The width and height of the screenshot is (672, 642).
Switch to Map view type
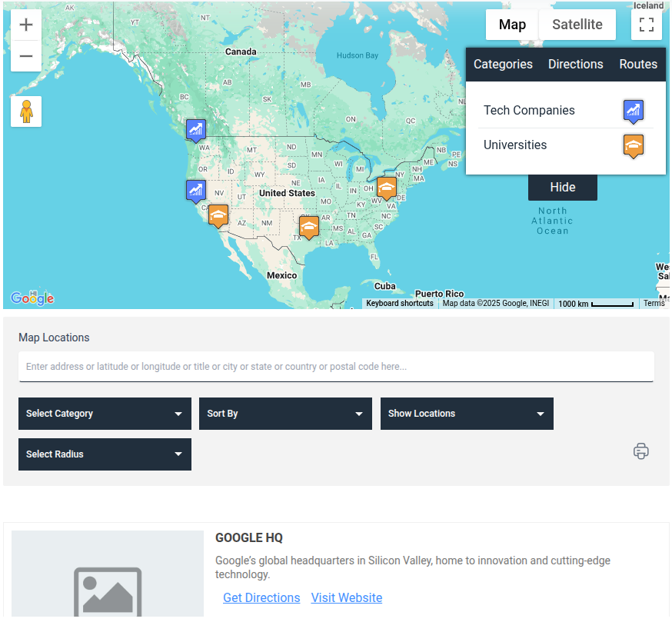click(512, 25)
